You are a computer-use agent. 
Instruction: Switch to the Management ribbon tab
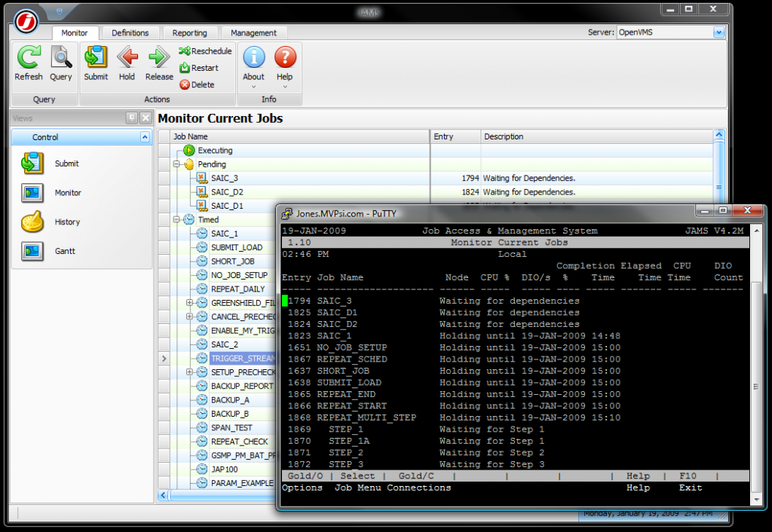(253, 33)
